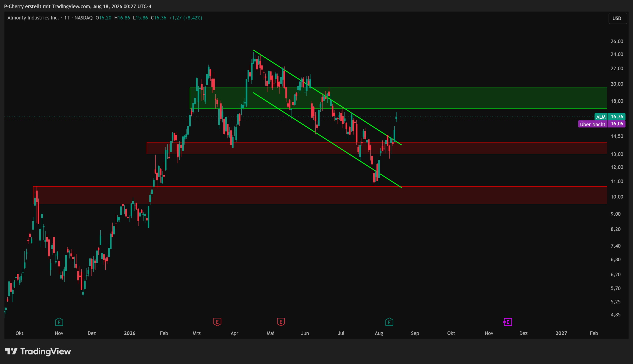Click the Aug time axis label
The image size is (633, 364).
click(x=379, y=333)
